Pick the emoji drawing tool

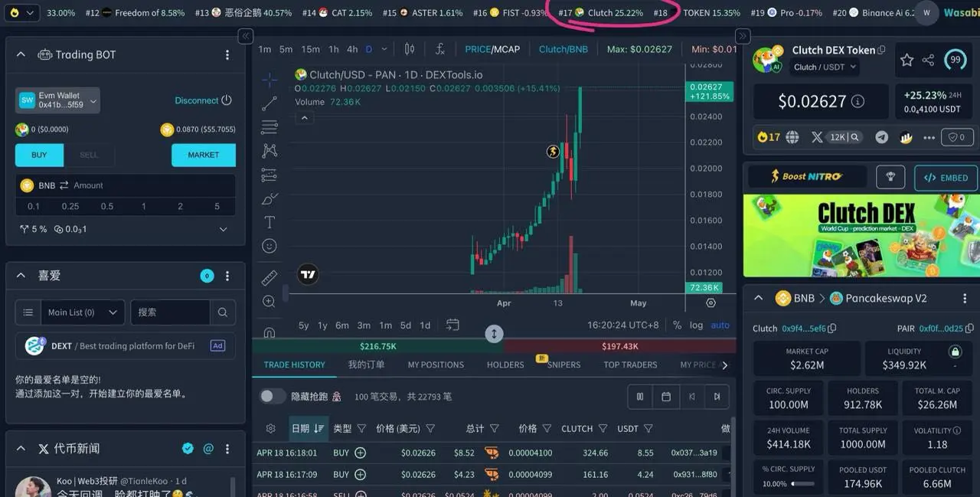click(x=269, y=246)
